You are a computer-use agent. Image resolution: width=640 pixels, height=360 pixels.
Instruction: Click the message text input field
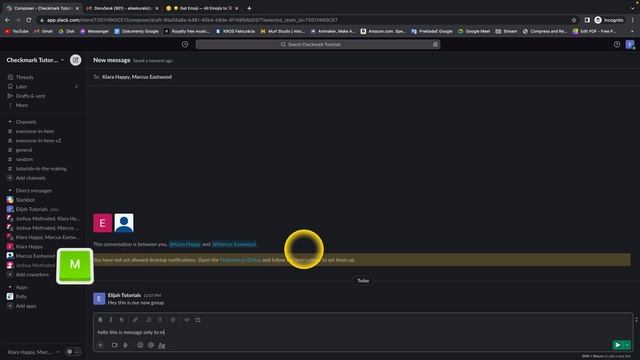tap(362, 332)
